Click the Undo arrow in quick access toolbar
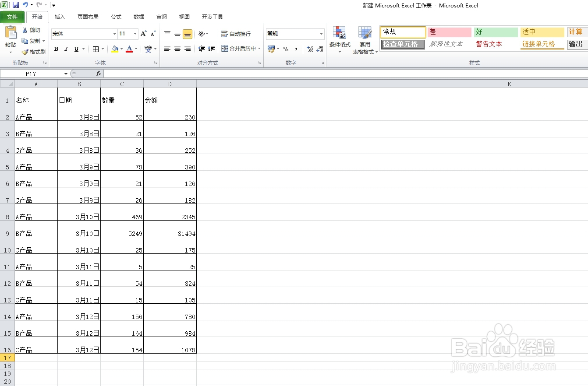This screenshot has width=588, height=386. coord(25,5)
